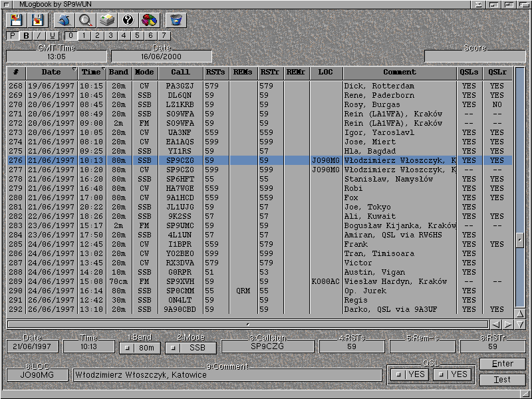Select log row 268 with call PA3GZJ
532x399 pixels.
tap(260, 86)
